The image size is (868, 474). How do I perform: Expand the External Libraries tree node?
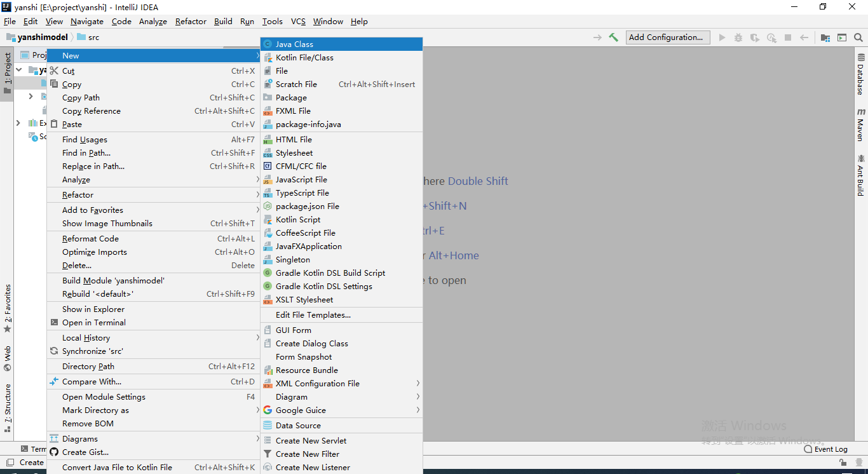(x=18, y=123)
